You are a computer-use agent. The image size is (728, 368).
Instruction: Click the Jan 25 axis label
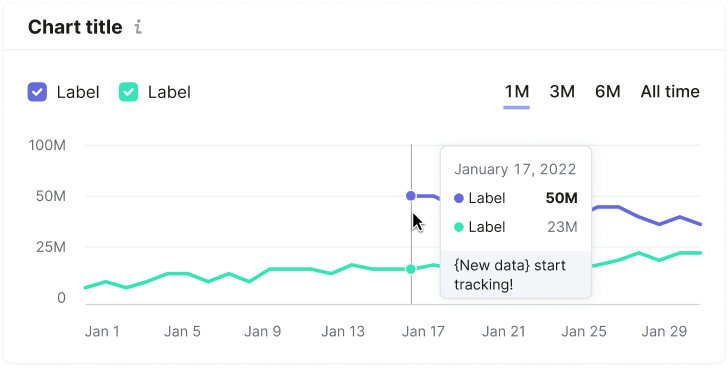(584, 331)
